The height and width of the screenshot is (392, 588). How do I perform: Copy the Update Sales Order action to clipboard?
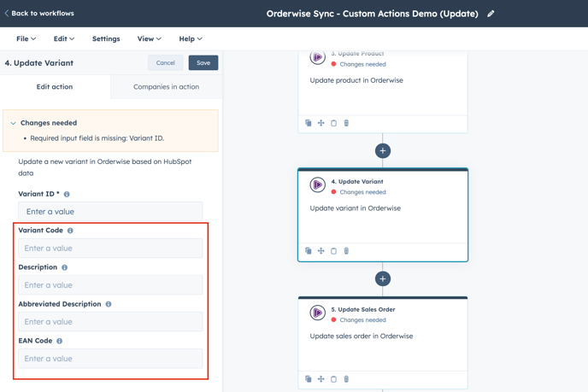point(333,379)
